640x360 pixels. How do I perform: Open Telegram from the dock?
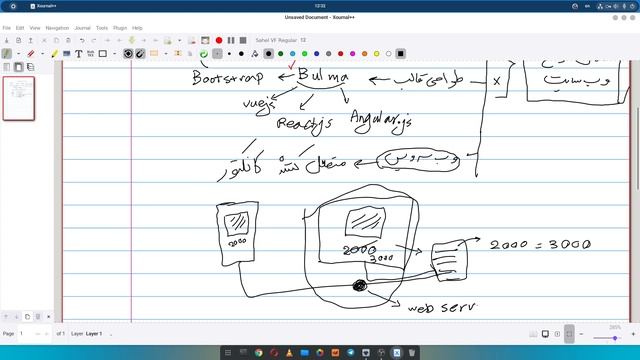(351, 353)
